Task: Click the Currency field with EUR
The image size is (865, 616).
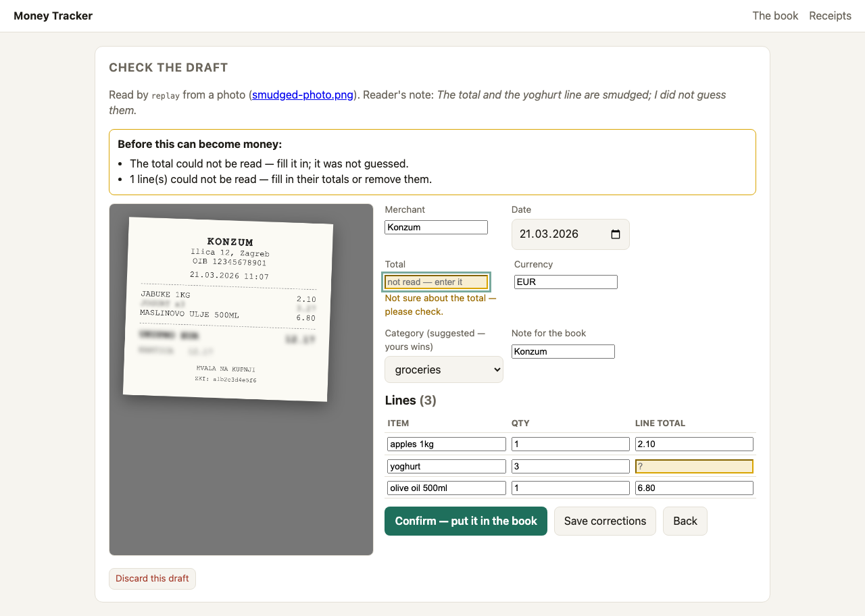Action: (x=566, y=282)
